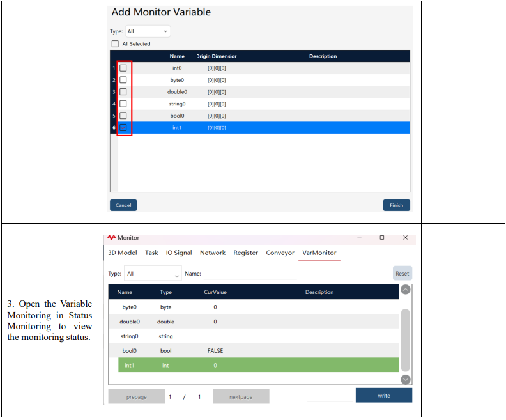Click the Reset button

pyautogui.click(x=402, y=274)
